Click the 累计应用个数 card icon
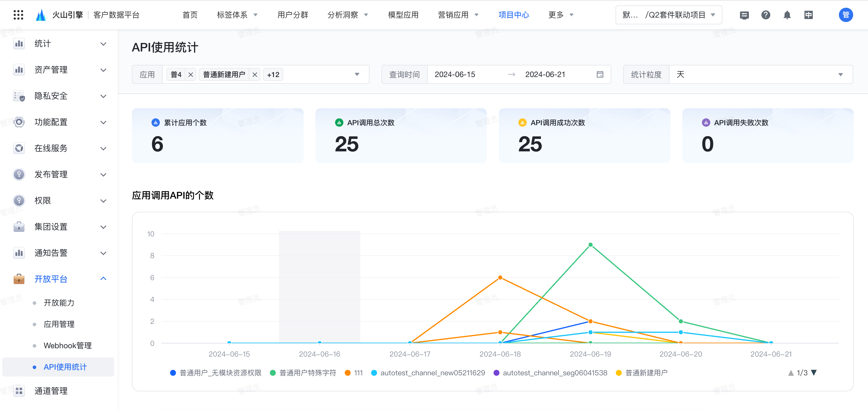This screenshot has width=868, height=411. (x=155, y=123)
